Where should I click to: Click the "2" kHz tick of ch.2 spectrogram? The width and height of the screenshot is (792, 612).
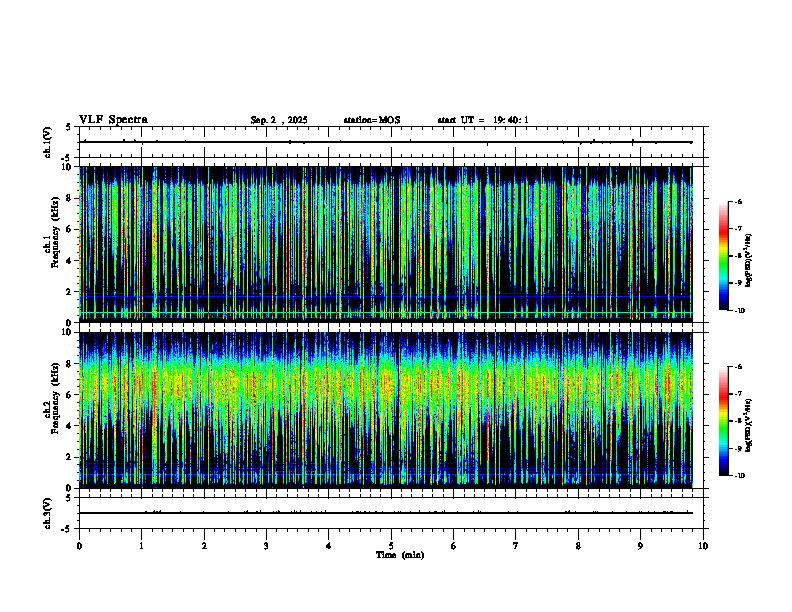point(69,457)
